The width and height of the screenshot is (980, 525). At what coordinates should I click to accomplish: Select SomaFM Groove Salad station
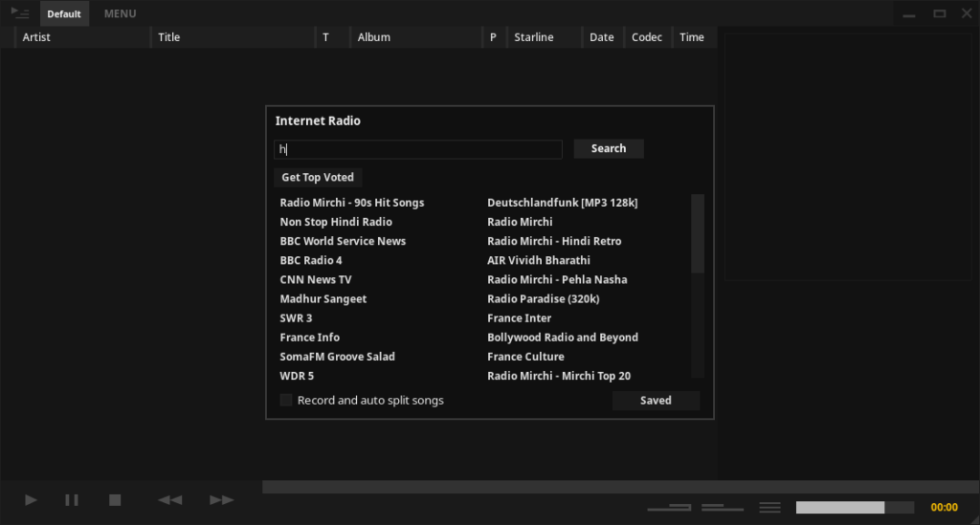point(338,357)
